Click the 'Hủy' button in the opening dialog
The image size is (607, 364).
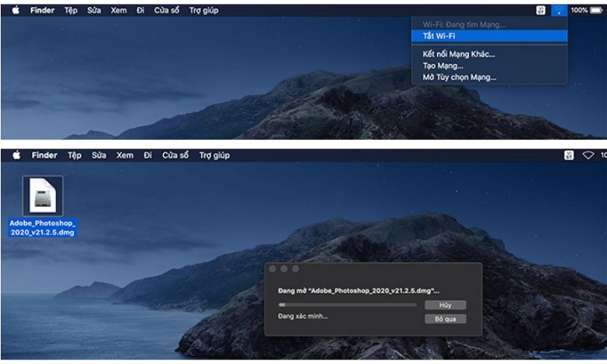tap(445, 305)
